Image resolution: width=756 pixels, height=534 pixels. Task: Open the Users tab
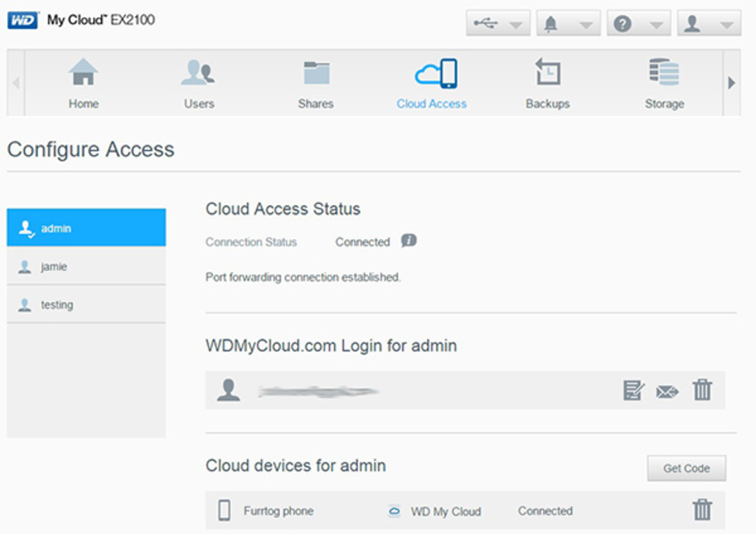pyautogui.click(x=199, y=83)
